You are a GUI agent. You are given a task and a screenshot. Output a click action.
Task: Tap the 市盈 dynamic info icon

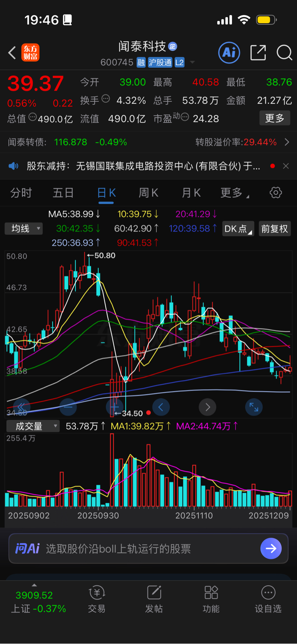(x=185, y=117)
